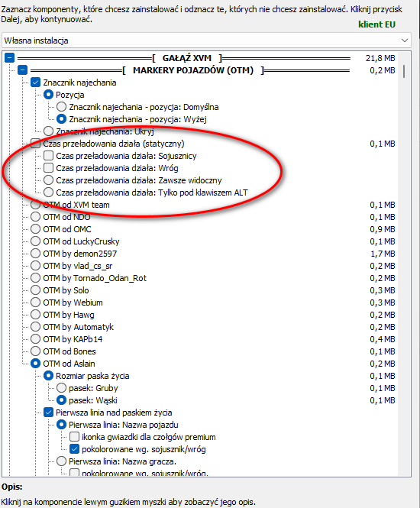The height and width of the screenshot is (508, 420).
Task: Collapse the GAŁĄŹ XVM tree branch
Action: coord(10,58)
